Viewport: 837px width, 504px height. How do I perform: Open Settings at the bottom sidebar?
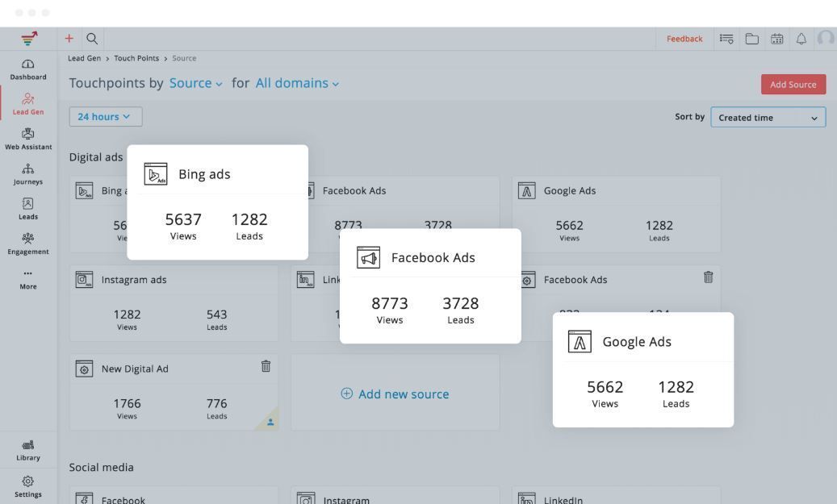[28, 486]
